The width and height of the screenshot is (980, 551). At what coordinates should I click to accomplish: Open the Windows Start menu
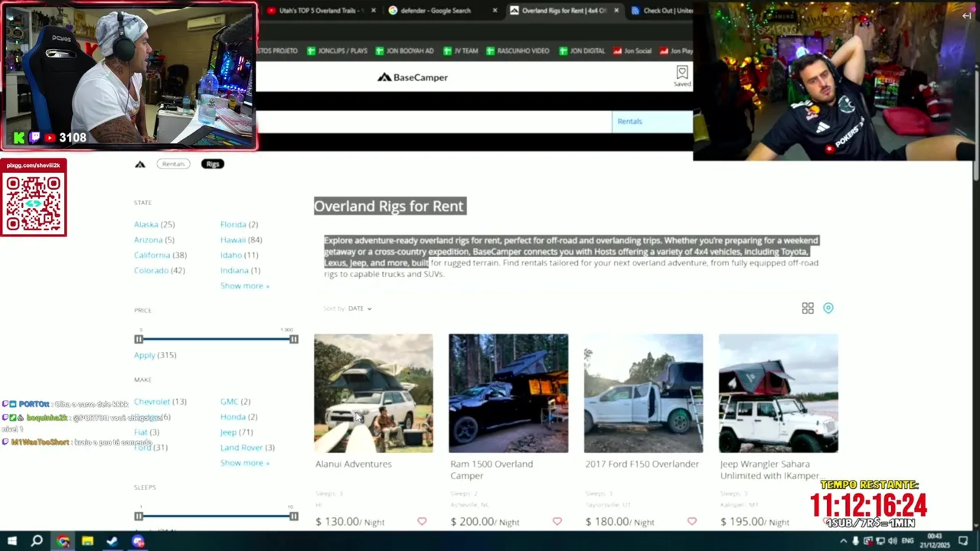coord(12,541)
